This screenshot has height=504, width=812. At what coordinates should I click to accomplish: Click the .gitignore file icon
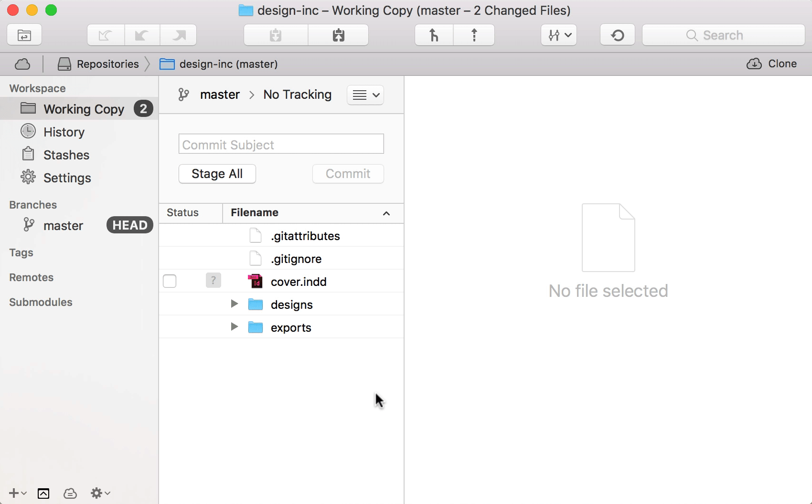pos(256,258)
